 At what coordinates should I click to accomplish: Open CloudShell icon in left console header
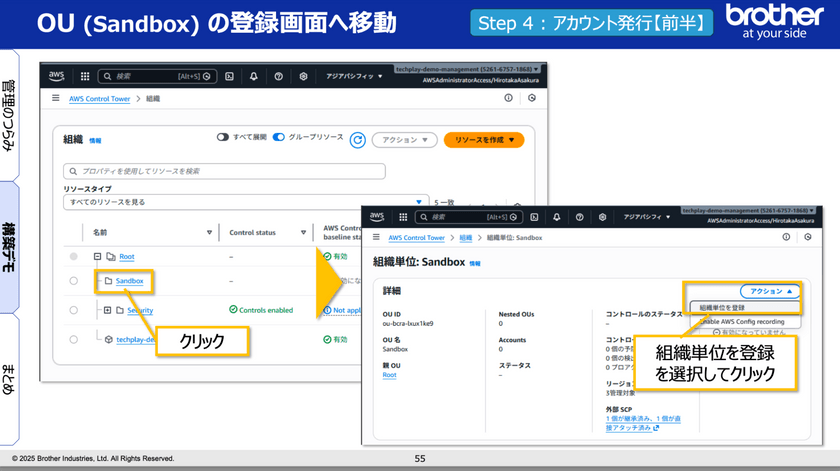coord(229,76)
